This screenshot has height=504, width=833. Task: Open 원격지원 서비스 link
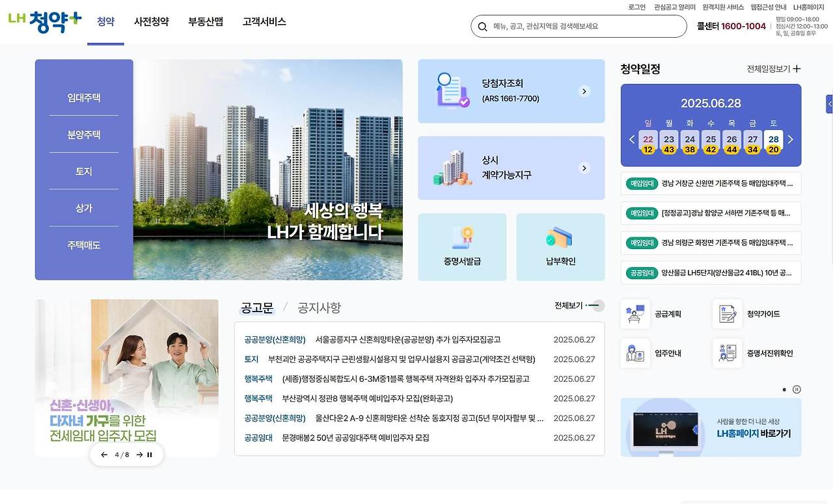[723, 7]
